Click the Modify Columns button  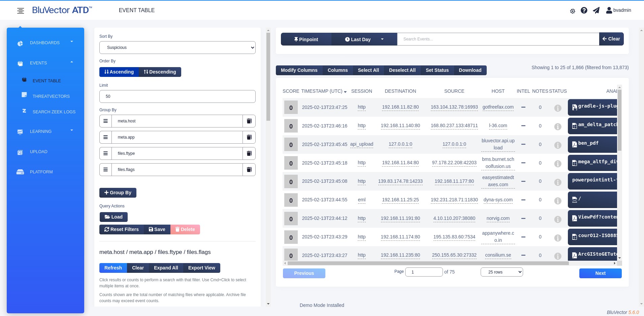pos(299,70)
